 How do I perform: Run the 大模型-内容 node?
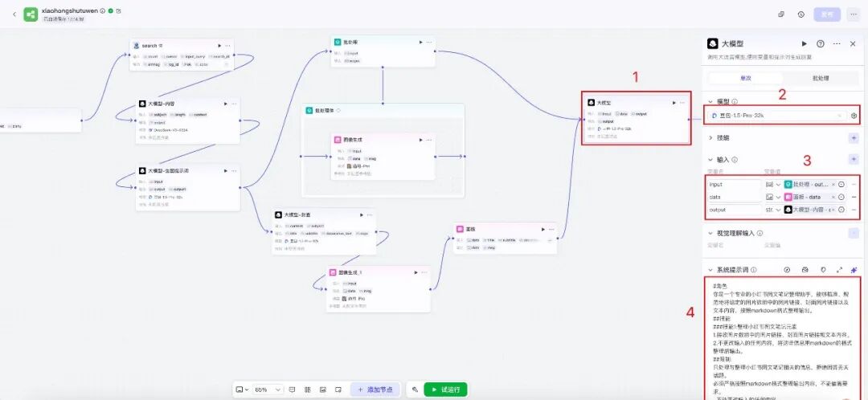coord(226,104)
